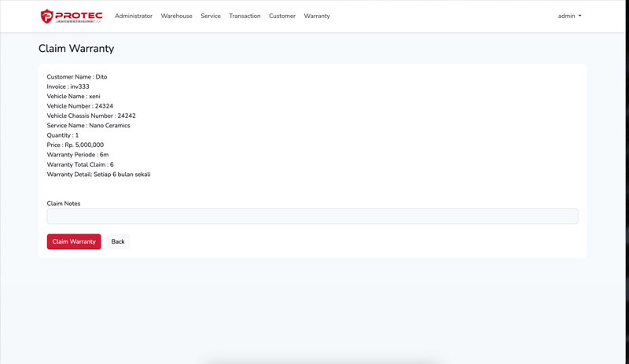Open the Administrator menu
The image size is (629, 364).
[134, 16]
